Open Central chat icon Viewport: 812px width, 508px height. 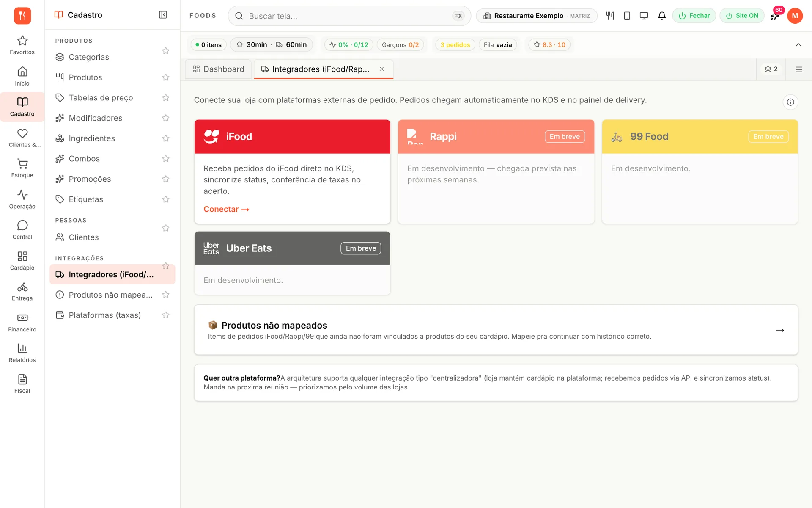(22, 230)
